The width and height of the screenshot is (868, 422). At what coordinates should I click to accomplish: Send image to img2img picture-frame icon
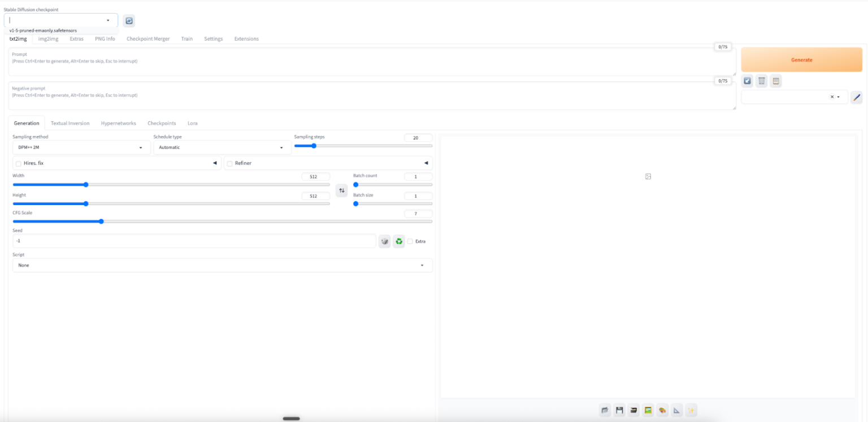(648, 410)
